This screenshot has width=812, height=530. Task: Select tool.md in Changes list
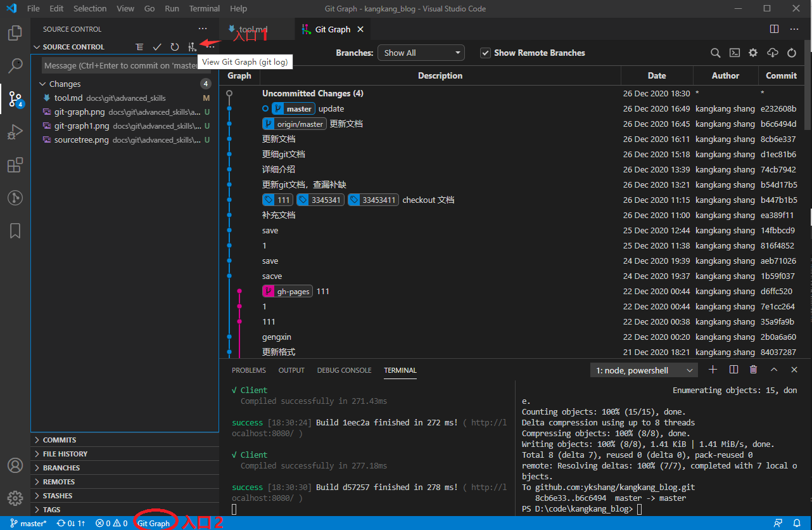(125, 98)
